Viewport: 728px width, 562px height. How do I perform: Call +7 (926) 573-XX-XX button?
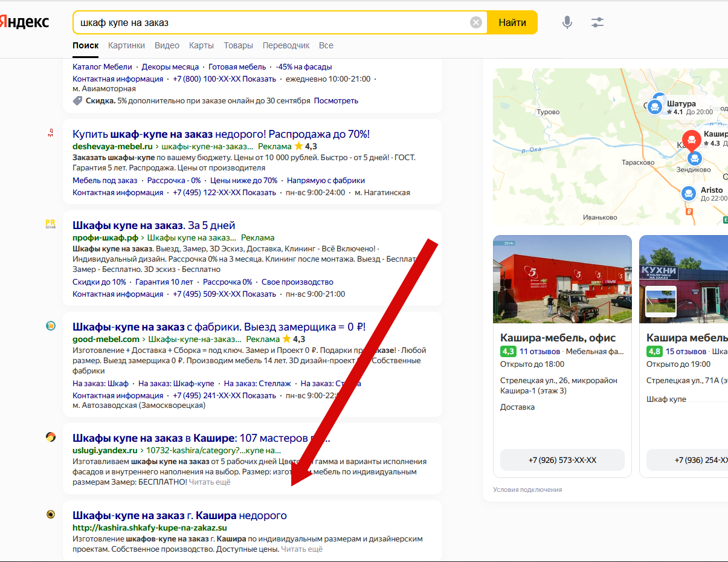pos(562,460)
